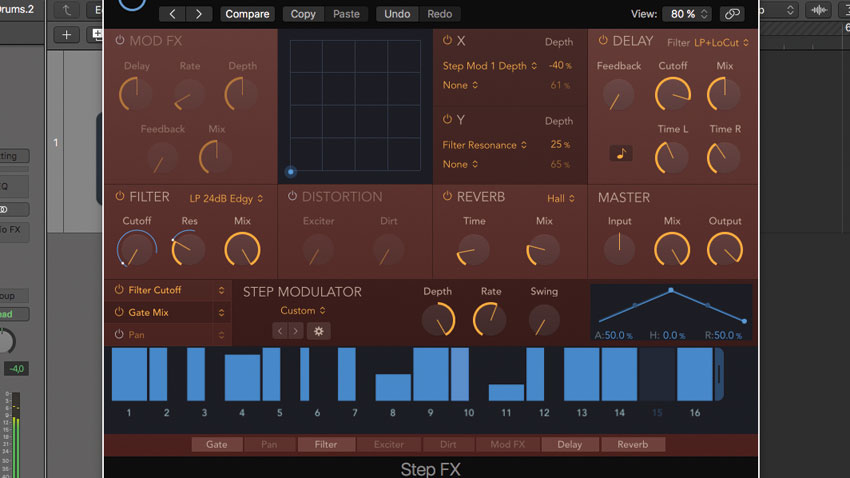Click the delay Feedback knob
Viewport: 850px width, 478px height.
coord(619,94)
